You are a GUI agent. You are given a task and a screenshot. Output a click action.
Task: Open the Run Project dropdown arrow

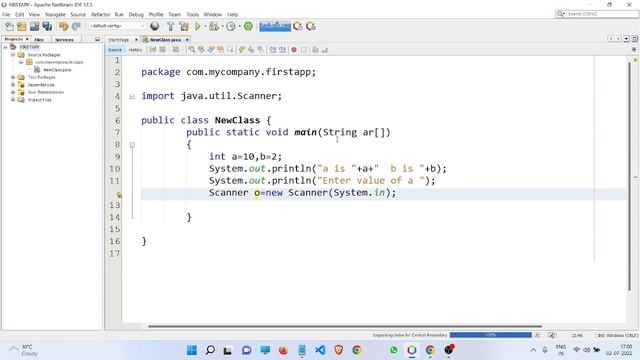pyautogui.click(x=205, y=27)
